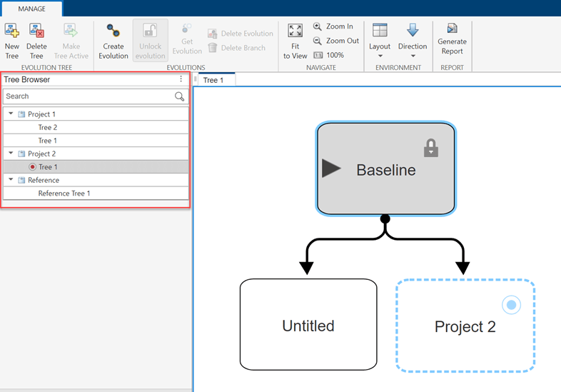
Task: Click the New Tree icon
Action: coord(12,31)
